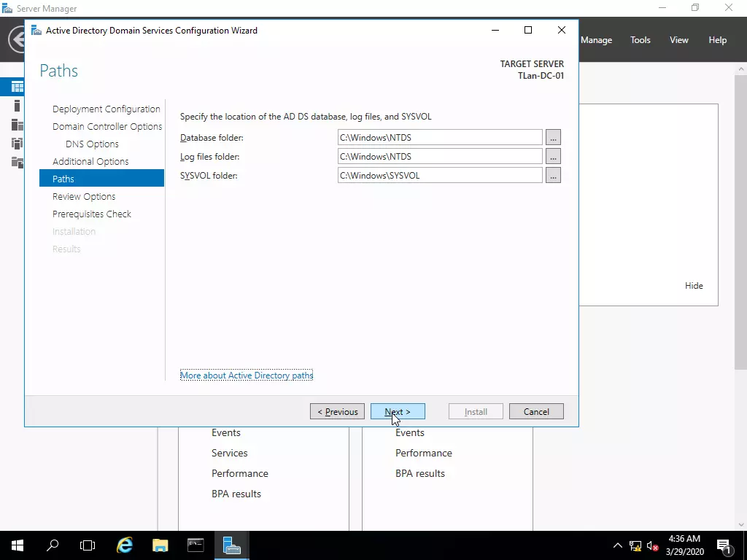The width and height of the screenshot is (747, 560).
Task: Browse for the SYSVOL folder
Action: (x=553, y=176)
